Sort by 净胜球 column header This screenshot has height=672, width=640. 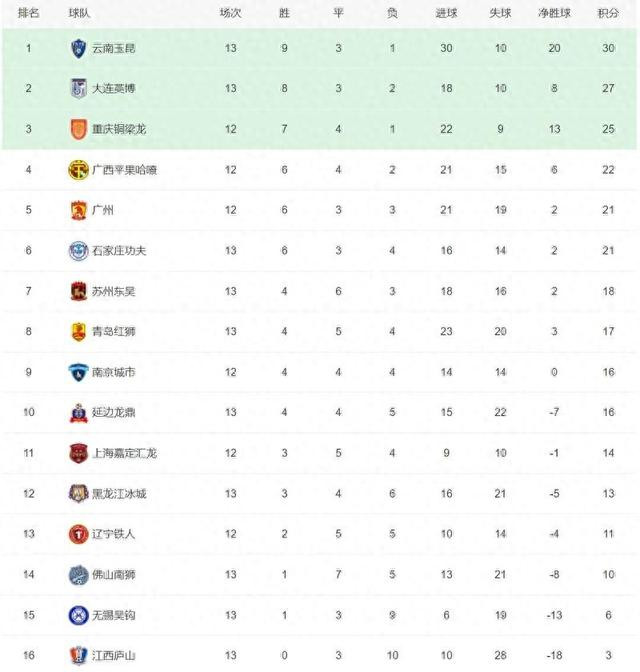point(554,13)
